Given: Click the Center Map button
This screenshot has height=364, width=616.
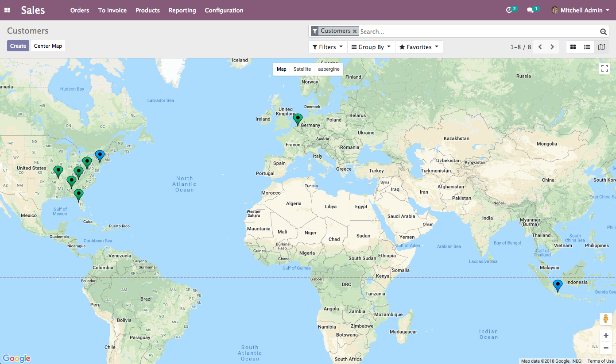Looking at the screenshot, I should [48, 46].
